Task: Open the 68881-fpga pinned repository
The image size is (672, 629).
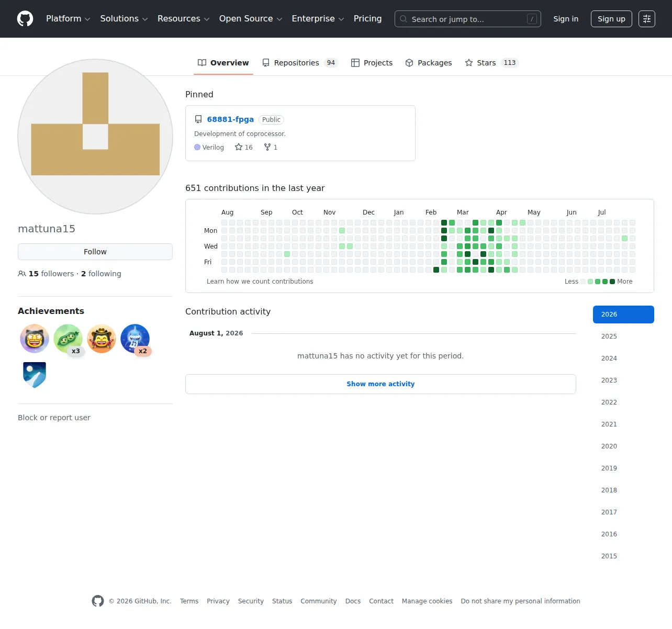Action: (230, 119)
